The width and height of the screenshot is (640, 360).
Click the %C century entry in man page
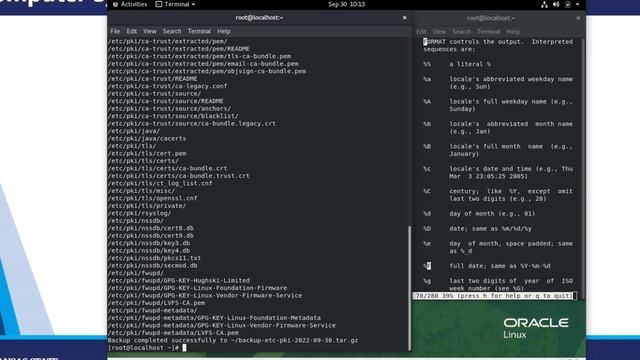click(x=498, y=195)
